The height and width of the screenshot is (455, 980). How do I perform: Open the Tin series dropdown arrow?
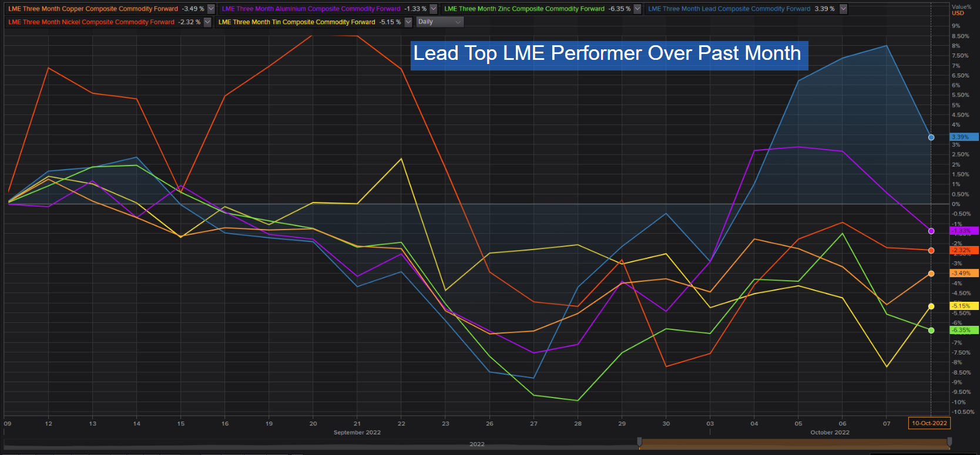tap(408, 22)
